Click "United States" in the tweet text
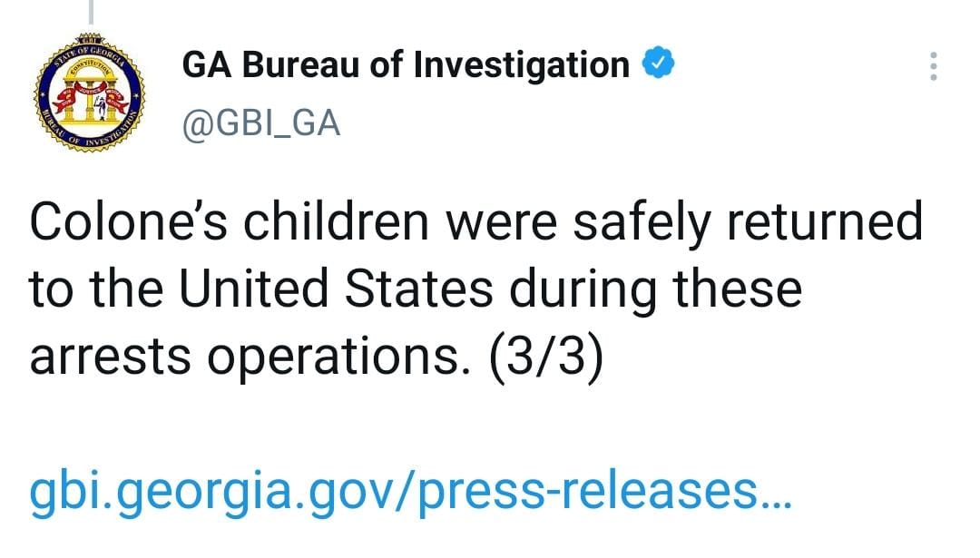The height and width of the screenshot is (558, 980). pyautogui.click(x=333, y=290)
